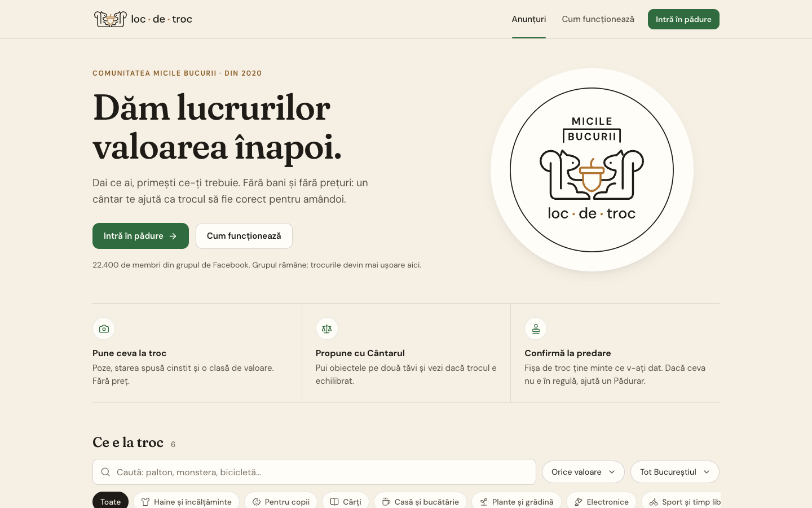Click the stamp icon above Confirmă la predare
812x508 pixels.
pyautogui.click(x=536, y=329)
